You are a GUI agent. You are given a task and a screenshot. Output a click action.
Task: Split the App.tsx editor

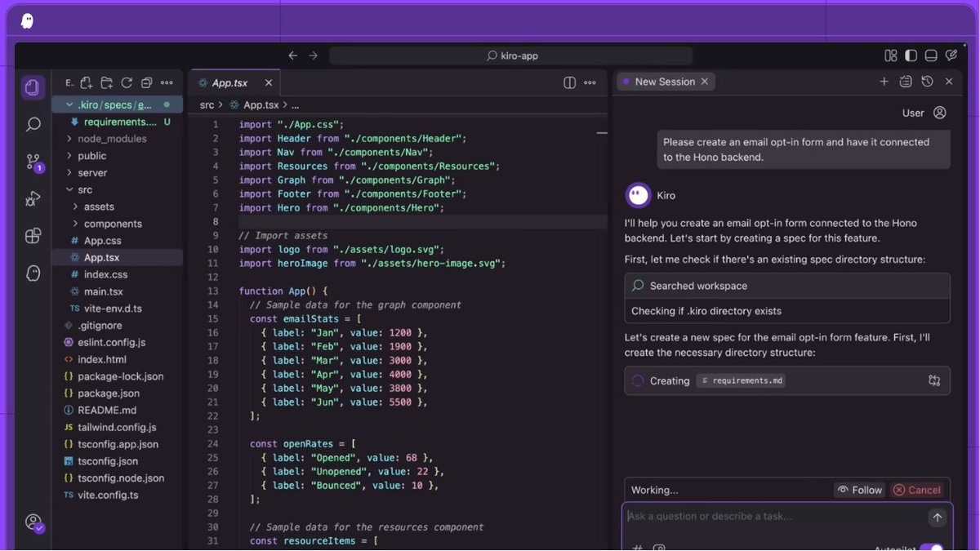tap(568, 82)
